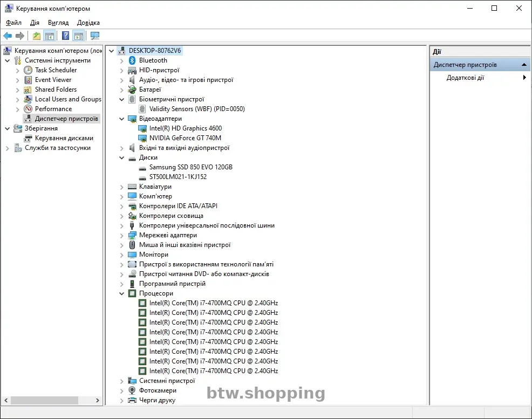Click the Back arrow in toolbar
The height and width of the screenshot is (419, 532).
(8, 36)
